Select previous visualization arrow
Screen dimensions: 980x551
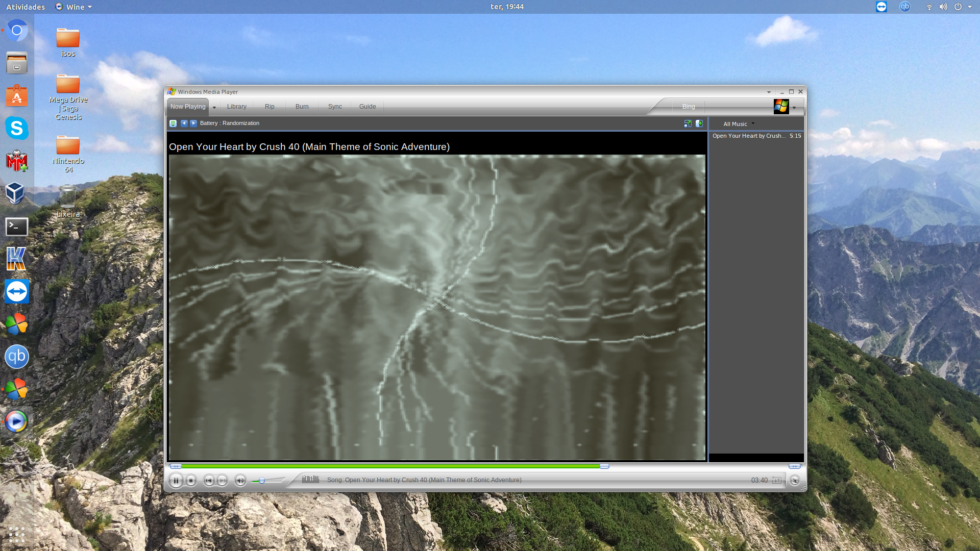184,123
